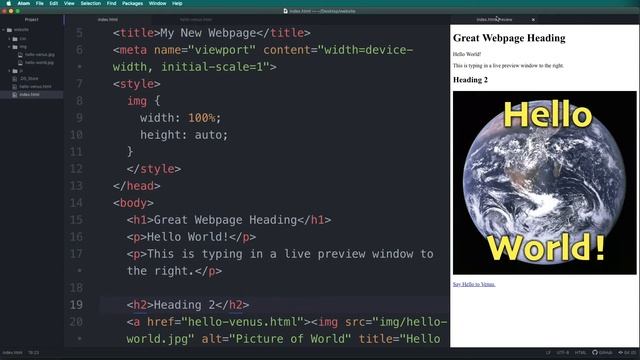Open the View menu
Viewport: 640px width, 360px height.
(69, 3)
